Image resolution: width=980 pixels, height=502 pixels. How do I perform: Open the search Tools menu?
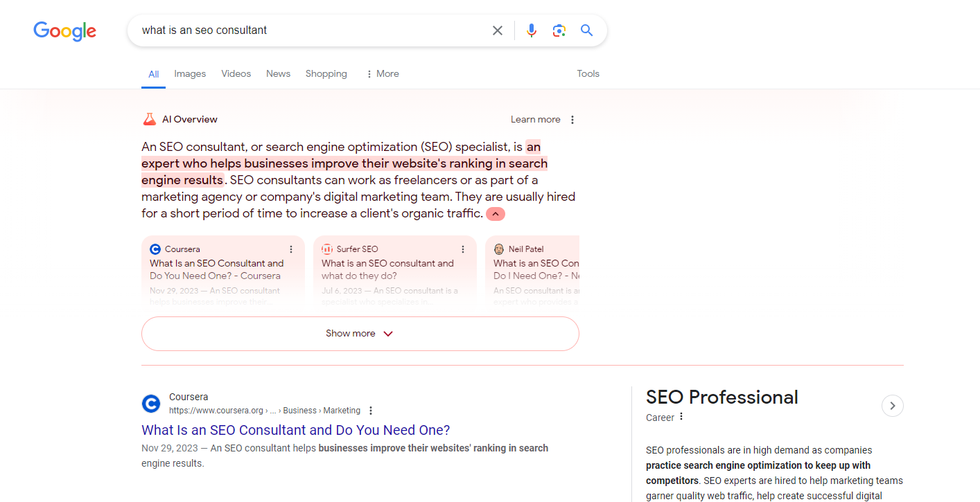click(x=588, y=73)
